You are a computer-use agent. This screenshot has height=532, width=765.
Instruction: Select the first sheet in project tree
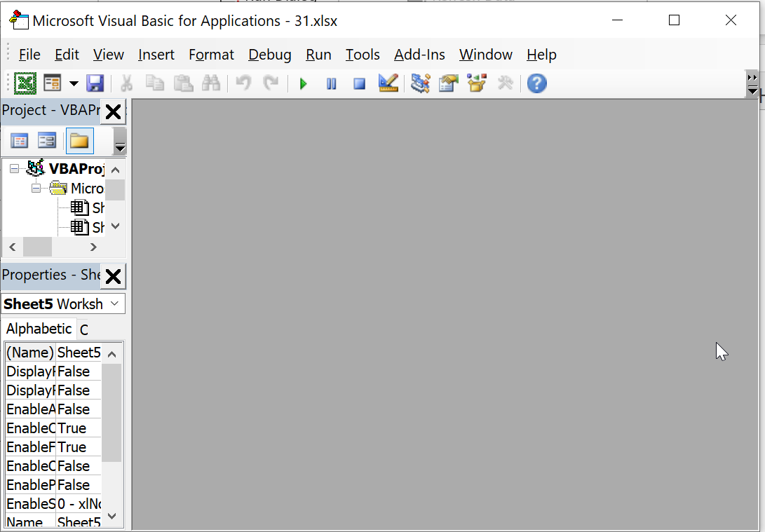tap(98, 207)
